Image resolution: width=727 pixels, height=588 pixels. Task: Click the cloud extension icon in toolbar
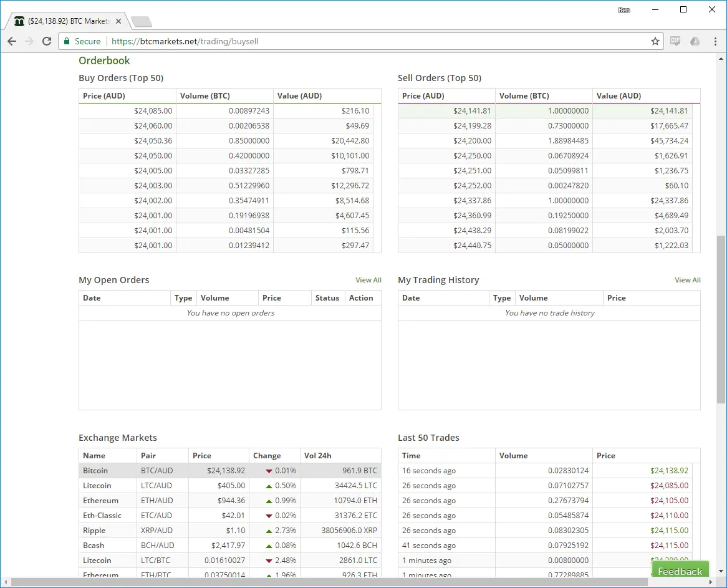[695, 41]
